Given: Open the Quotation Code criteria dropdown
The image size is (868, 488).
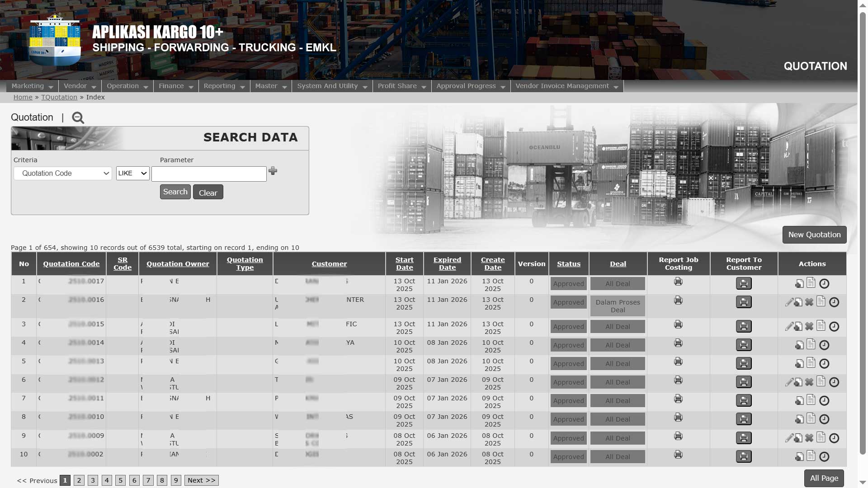Looking at the screenshot, I should [x=63, y=174].
